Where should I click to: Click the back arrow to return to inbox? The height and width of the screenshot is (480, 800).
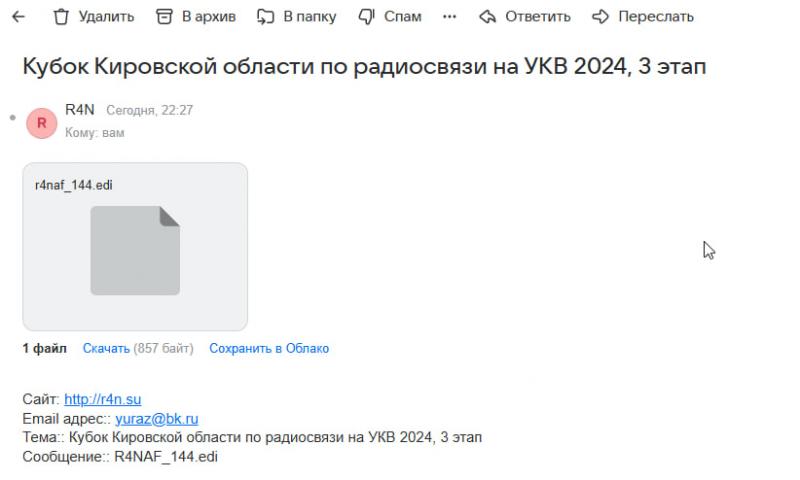[17, 17]
